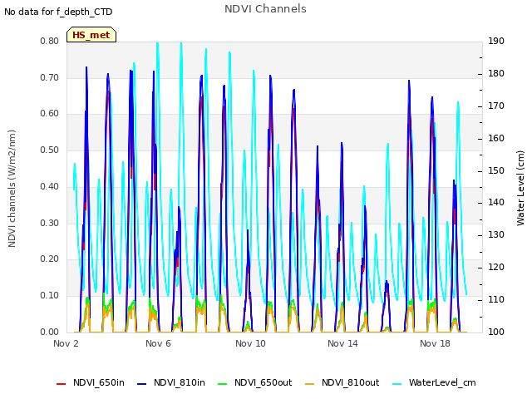
Task: Toggle the NDVI_810in legend entry
Action: point(171,382)
